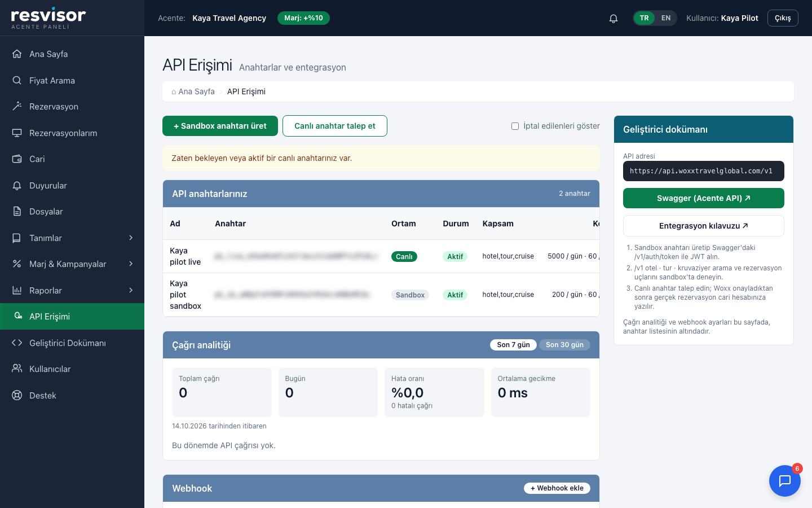Select the Son 30 gün range
Screen dimensions: 812x508
pos(564,345)
